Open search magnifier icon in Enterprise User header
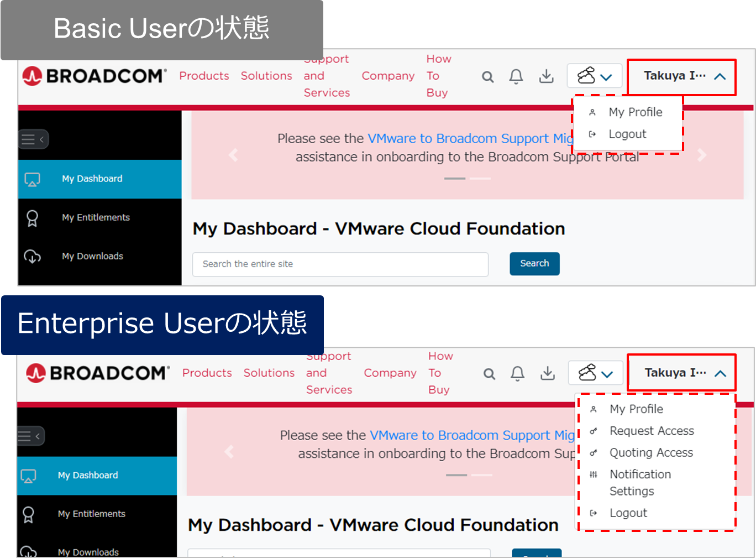756x558 pixels. 489,374
